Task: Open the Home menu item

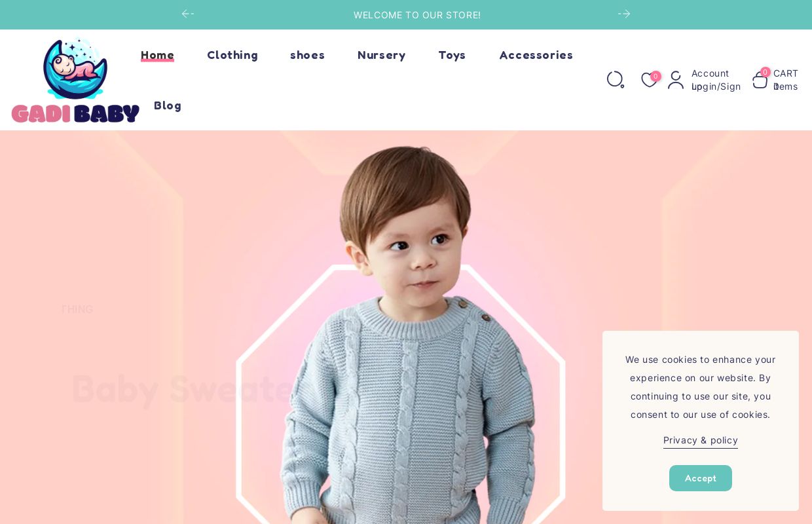Action: (157, 55)
